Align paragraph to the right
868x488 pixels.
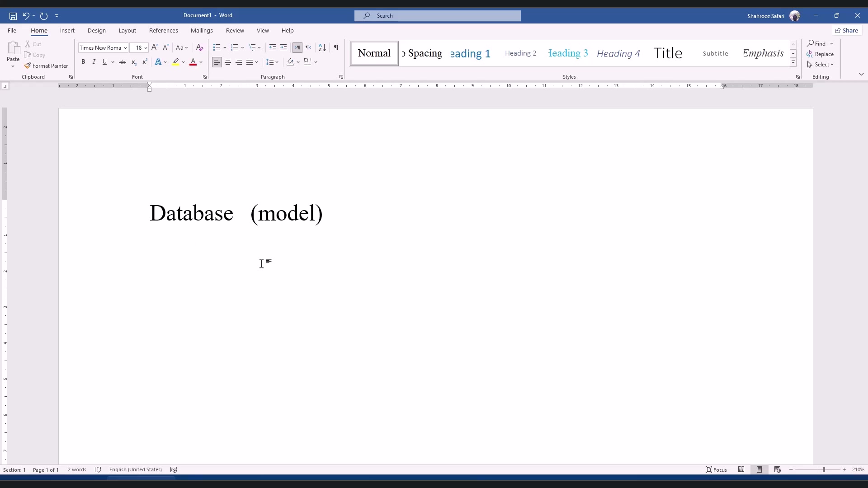pos(239,62)
